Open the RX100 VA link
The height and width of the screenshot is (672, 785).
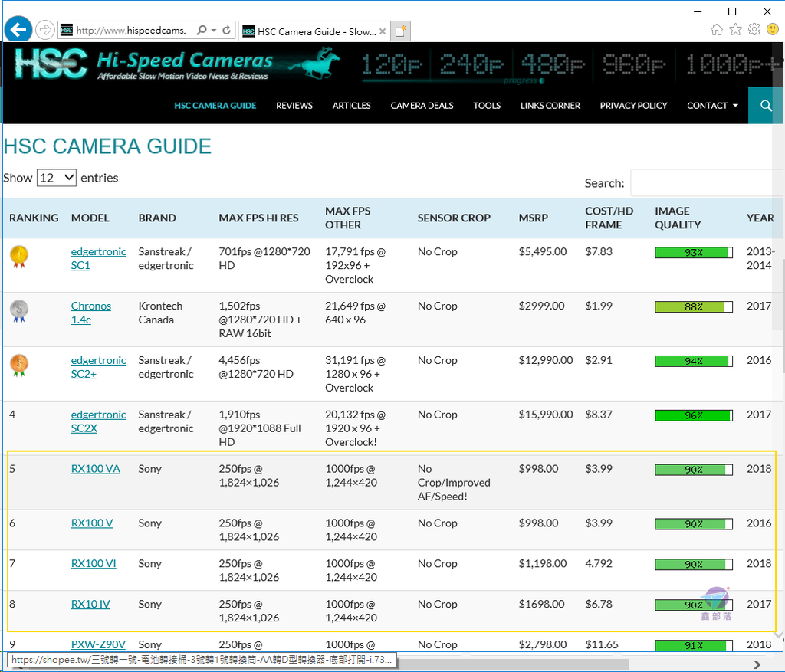click(96, 469)
